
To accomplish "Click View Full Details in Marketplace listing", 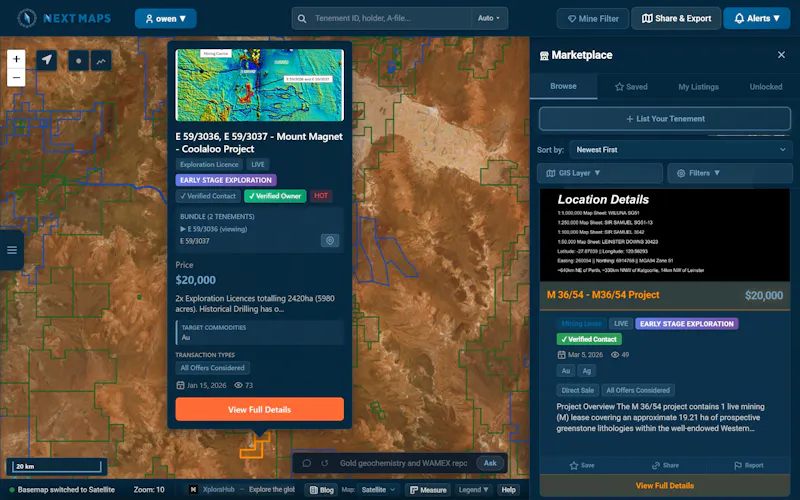I will tap(665, 485).
